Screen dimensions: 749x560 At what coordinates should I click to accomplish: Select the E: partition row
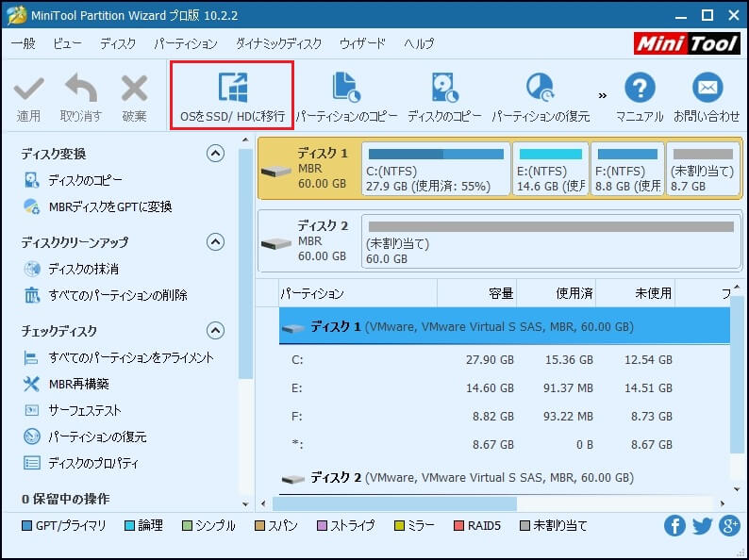[505, 387]
